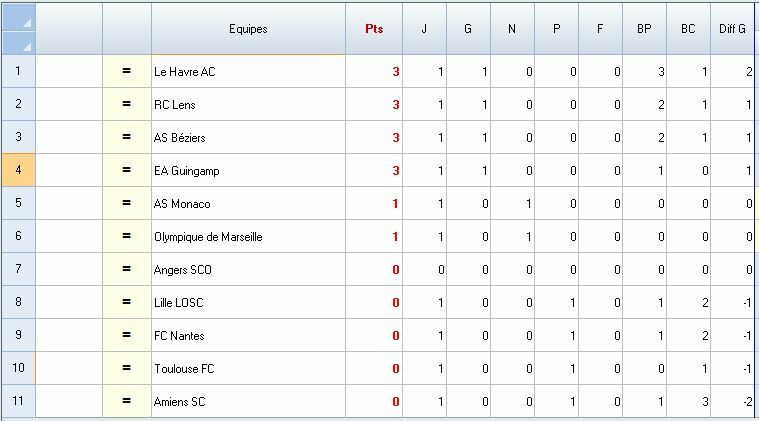Click the BC column header
The width and height of the screenshot is (759, 421).
(x=688, y=29)
